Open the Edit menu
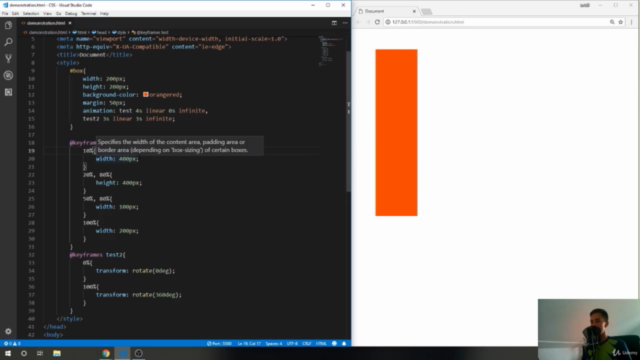The image size is (640, 360). click(15, 13)
